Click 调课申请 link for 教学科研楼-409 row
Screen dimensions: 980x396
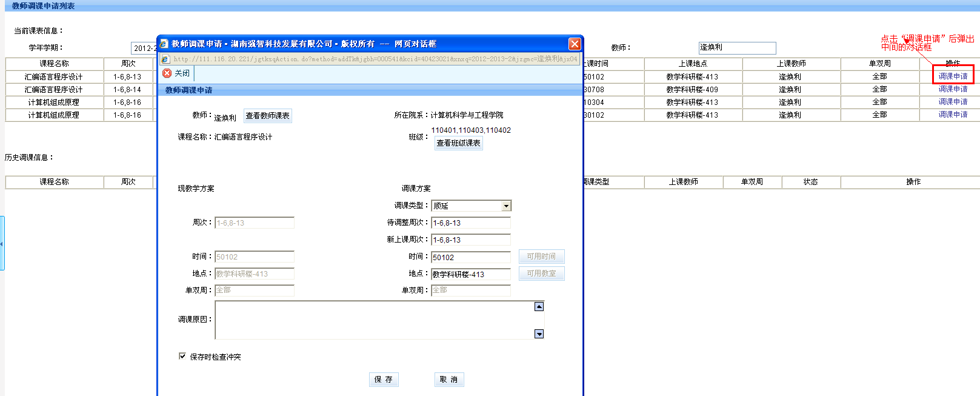(953, 89)
